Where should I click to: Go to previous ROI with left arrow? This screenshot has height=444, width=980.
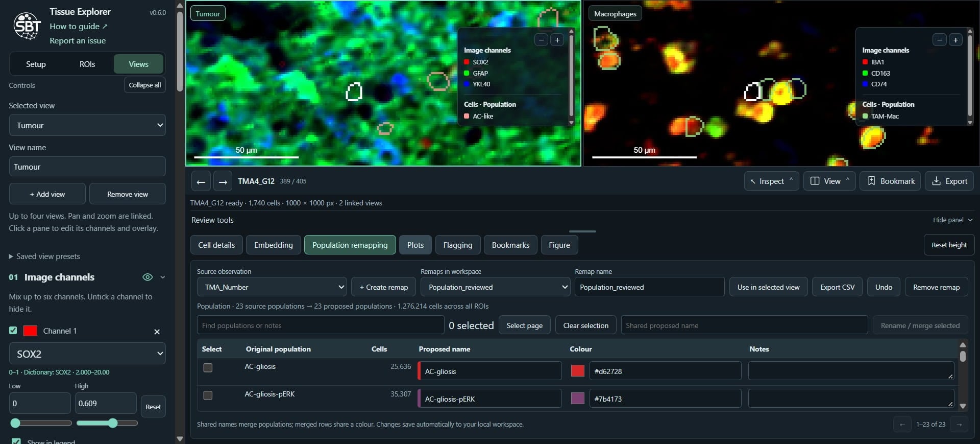click(201, 181)
